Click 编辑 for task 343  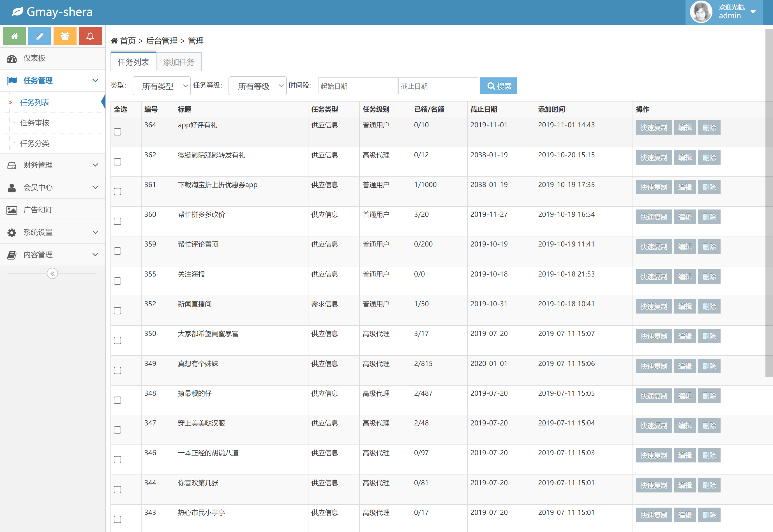point(685,515)
